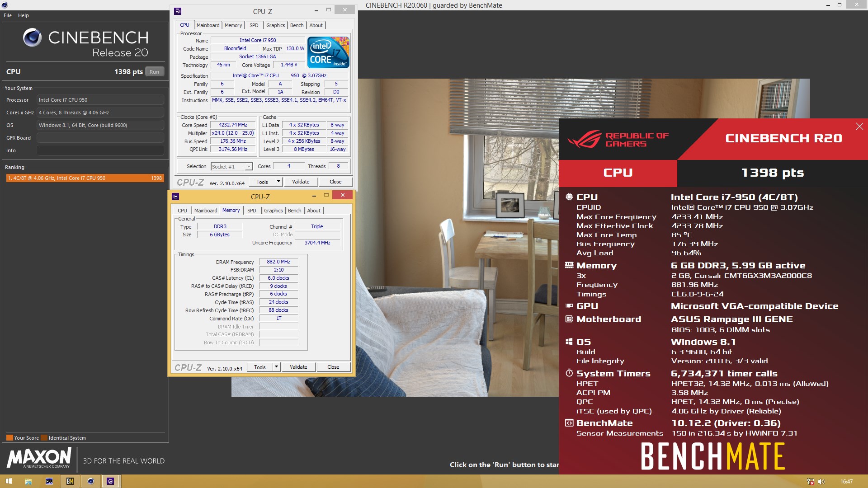Click the Info field in Cinebench
The height and width of the screenshot is (488, 868).
100,150
